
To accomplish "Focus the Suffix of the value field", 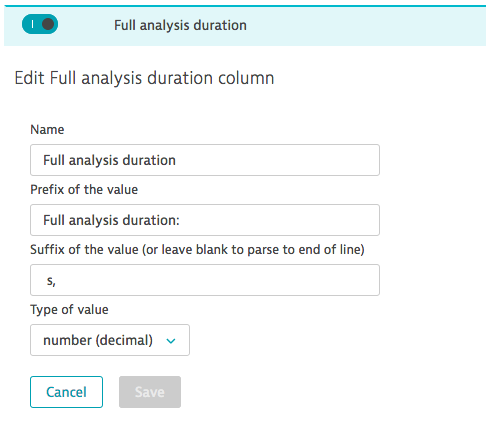I will 205,280.
